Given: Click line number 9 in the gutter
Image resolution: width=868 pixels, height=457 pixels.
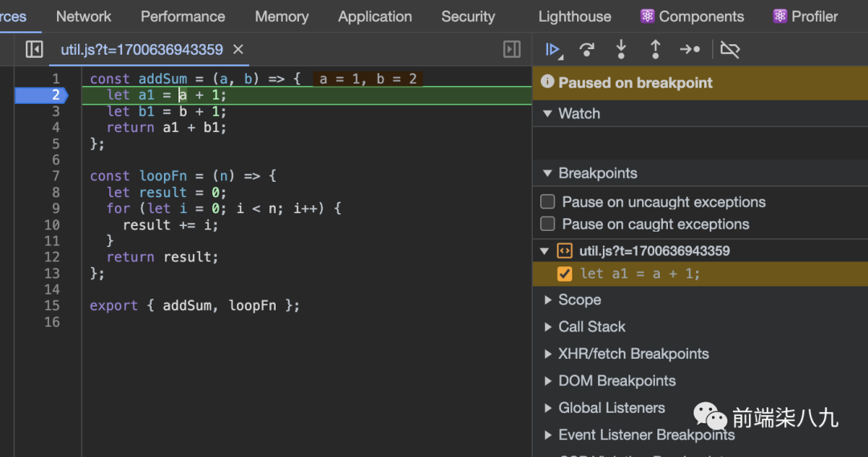Looking at the screenshot, I should coord(51,208).
